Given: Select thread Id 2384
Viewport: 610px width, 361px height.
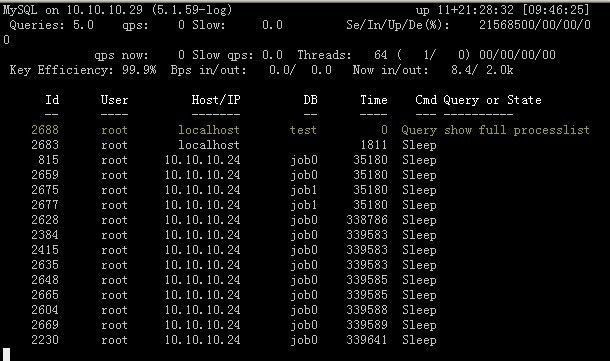Looking at the screenshot, I should pos(45,235).
